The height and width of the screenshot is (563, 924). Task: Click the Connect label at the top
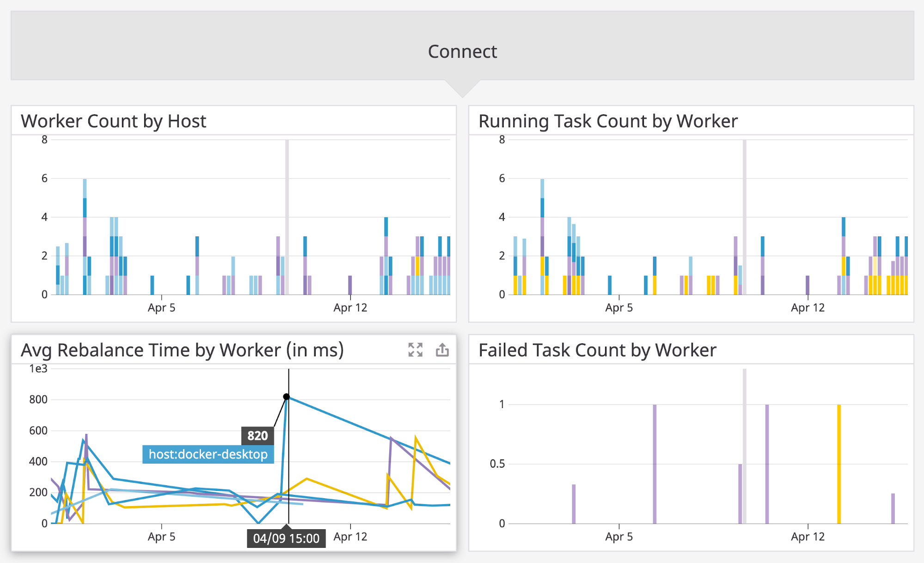pos(462,51)
